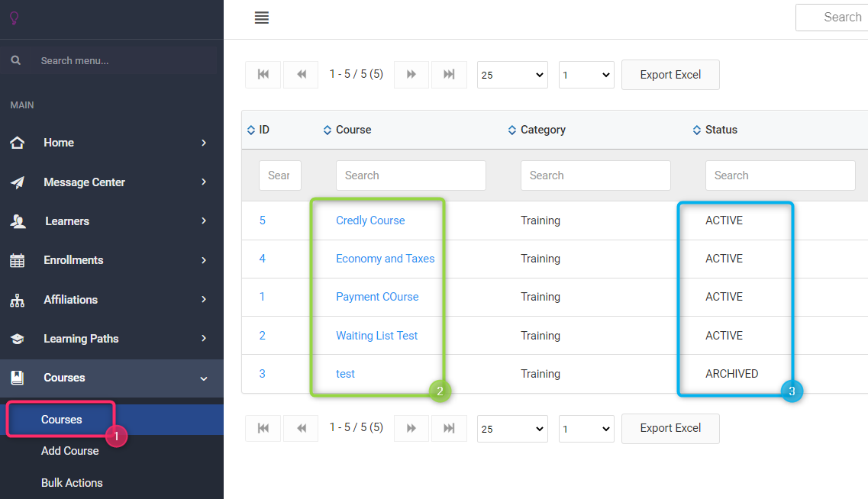The height and width of the screenshot is (499, 868).
Task: Open the top page number dropdown
Action: point(586,75)
